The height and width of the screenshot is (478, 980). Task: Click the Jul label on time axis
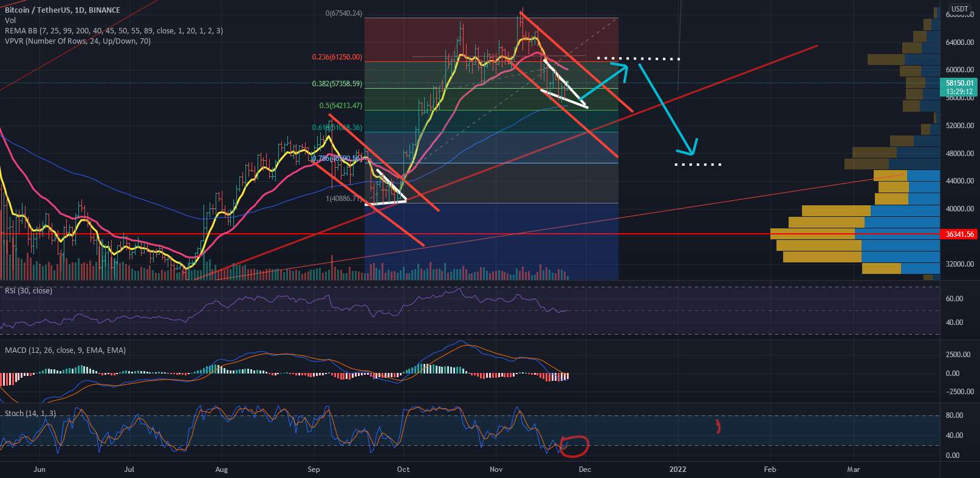pyautogui.click(x=129, y=469)
